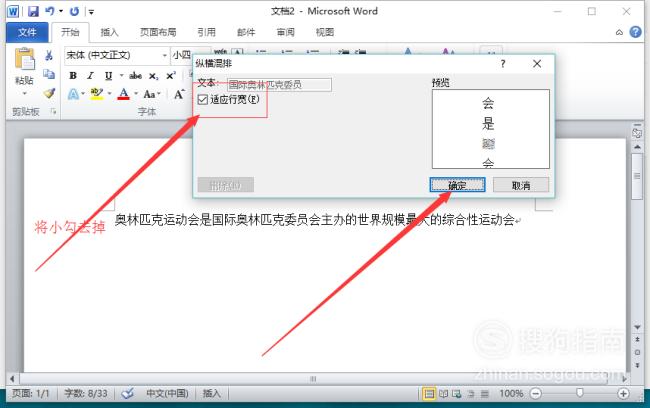
Task: Open the Undo history dropdown arrow
Action: [61, 11]
